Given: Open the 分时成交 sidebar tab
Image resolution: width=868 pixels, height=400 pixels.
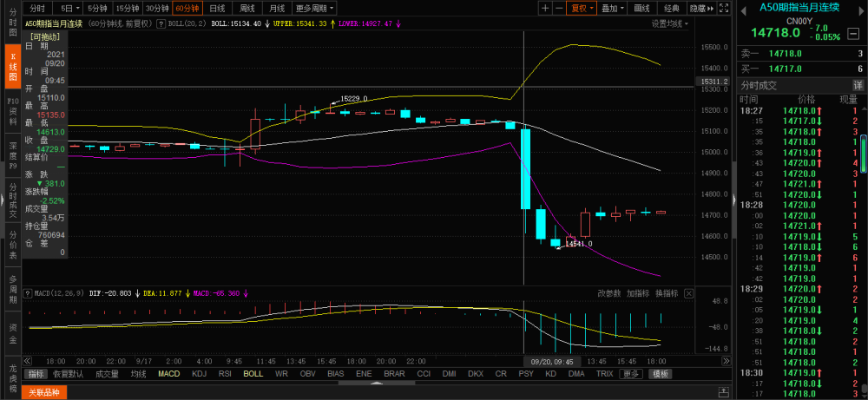Looking at the screenshot, I should 13,200.
